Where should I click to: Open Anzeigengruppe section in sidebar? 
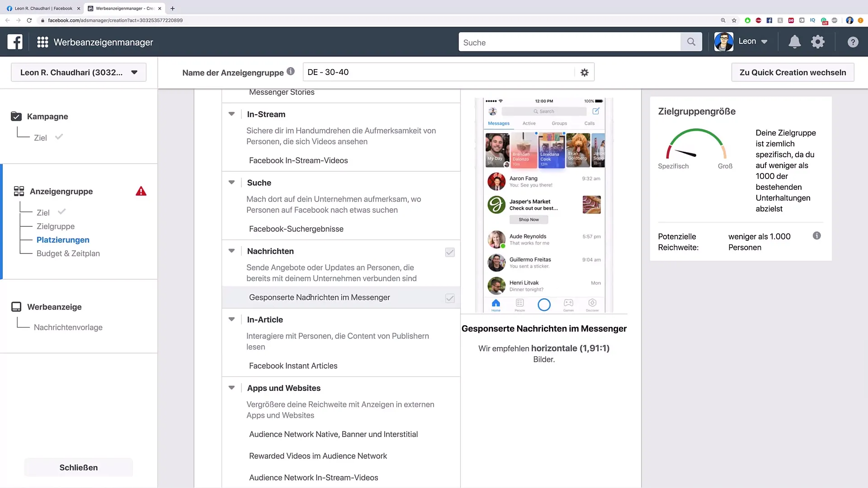tap(61, 191)
